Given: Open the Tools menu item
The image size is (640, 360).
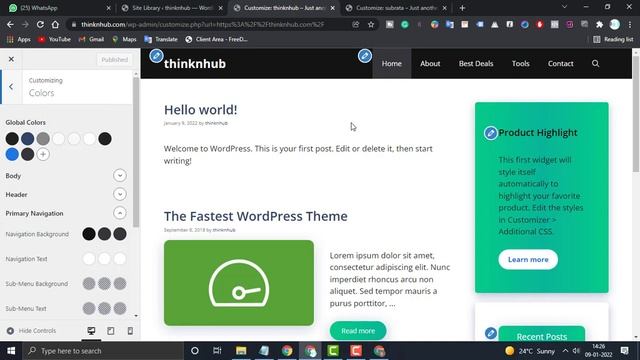Looking at the screenshot, I should (520, 63).
